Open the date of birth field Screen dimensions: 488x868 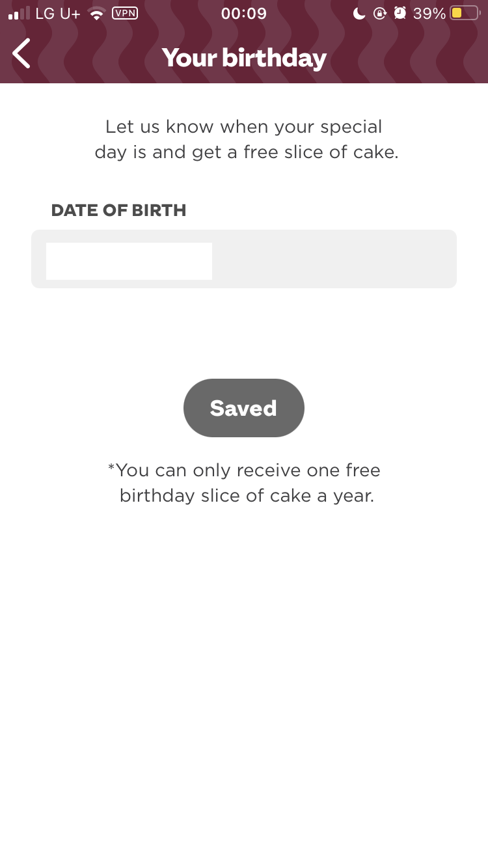click(244, 259)
